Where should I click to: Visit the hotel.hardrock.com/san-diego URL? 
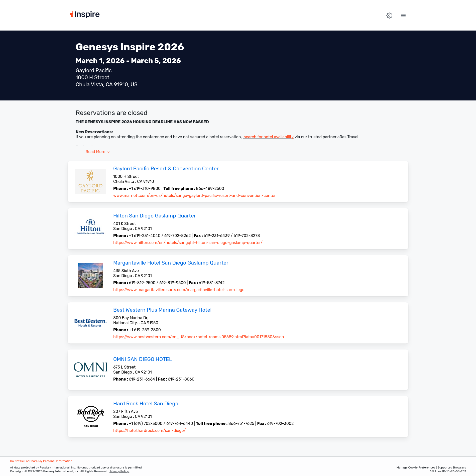[x=149, y=430]
